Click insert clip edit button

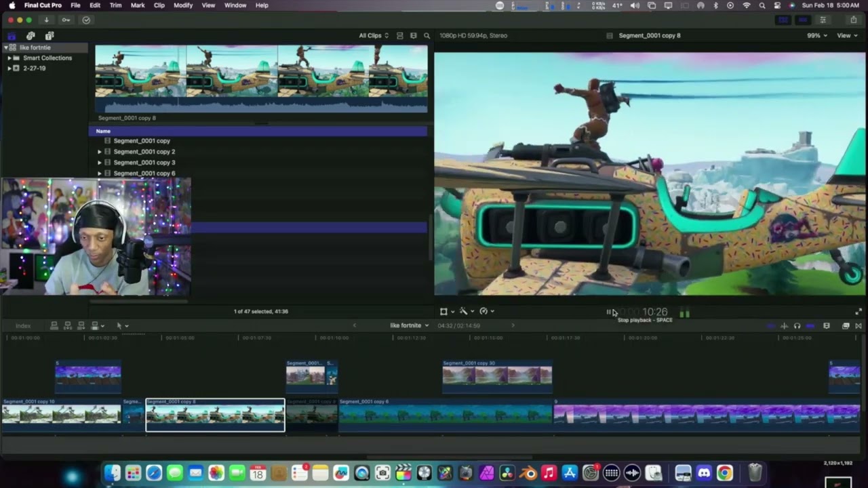(x=67, y=326)
